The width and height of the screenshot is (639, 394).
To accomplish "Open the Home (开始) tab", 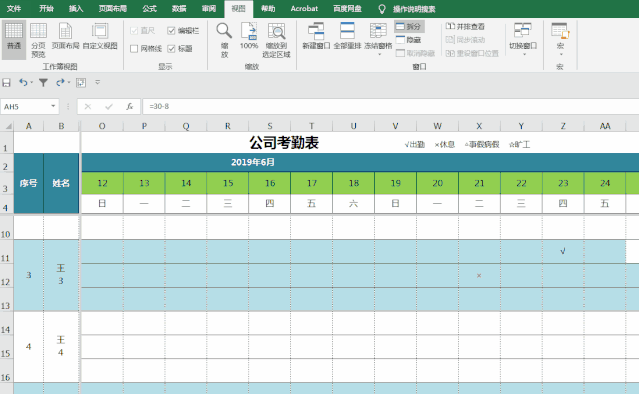I will pyautogui.click(x=46, y=9).
